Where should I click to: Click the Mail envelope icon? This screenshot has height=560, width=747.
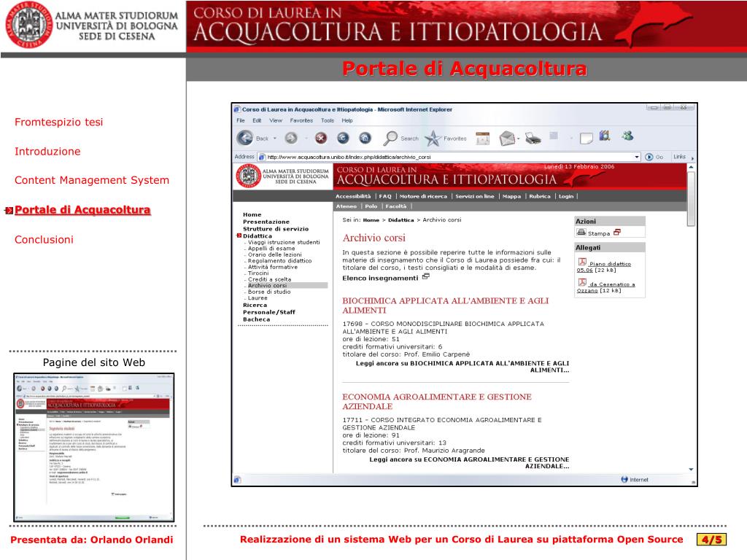(507, 139)
